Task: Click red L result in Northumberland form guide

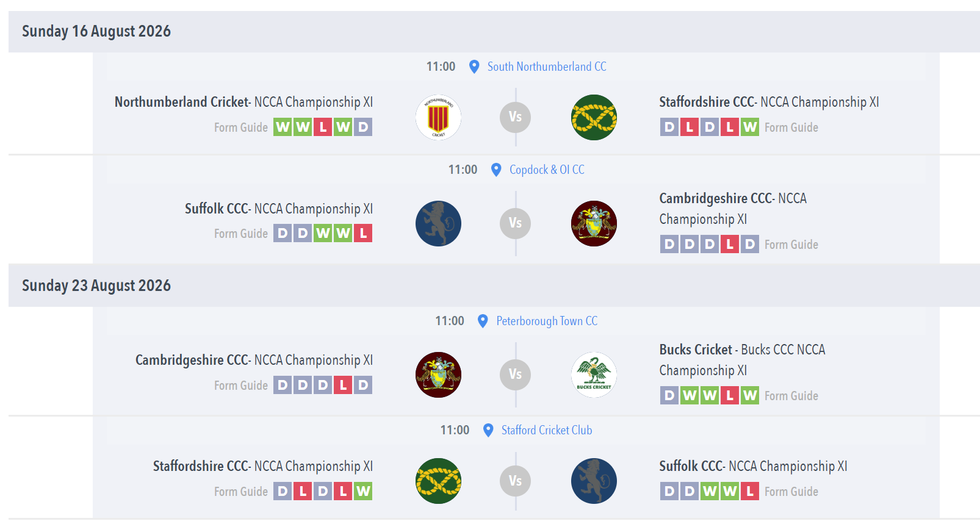Action: (x=323, y=127)
